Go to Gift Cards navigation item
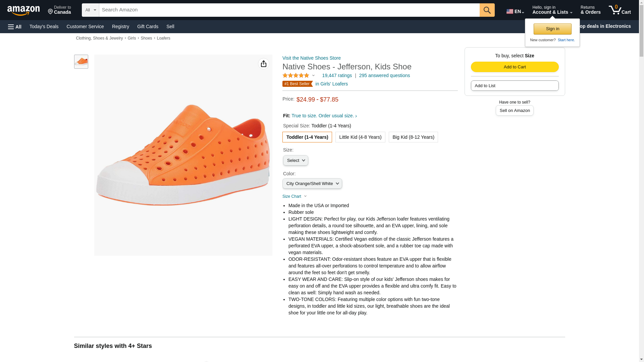The image size is (644, 362). 148,26
